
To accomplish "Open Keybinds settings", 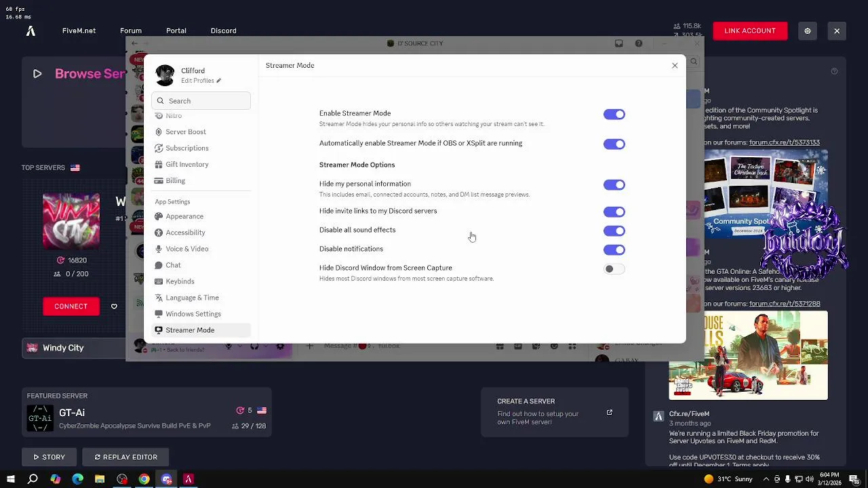I will pyautogui.click(x=201, y=281).
